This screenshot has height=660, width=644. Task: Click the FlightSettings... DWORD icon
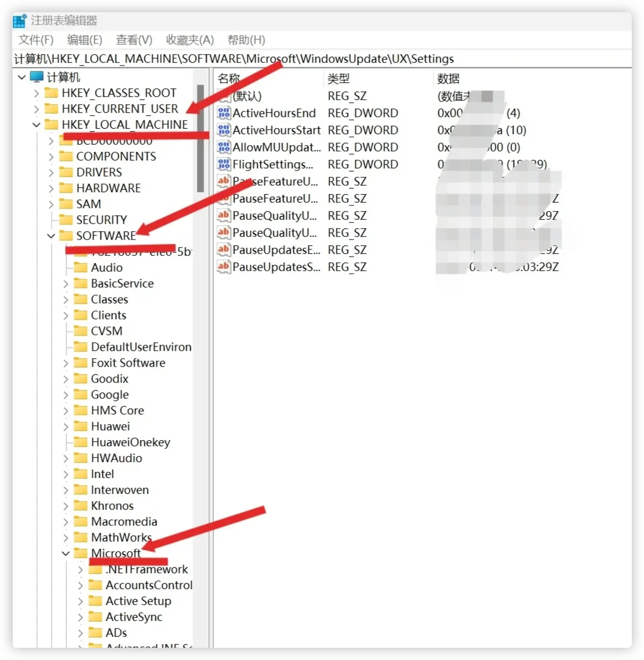tap(224, 164)
